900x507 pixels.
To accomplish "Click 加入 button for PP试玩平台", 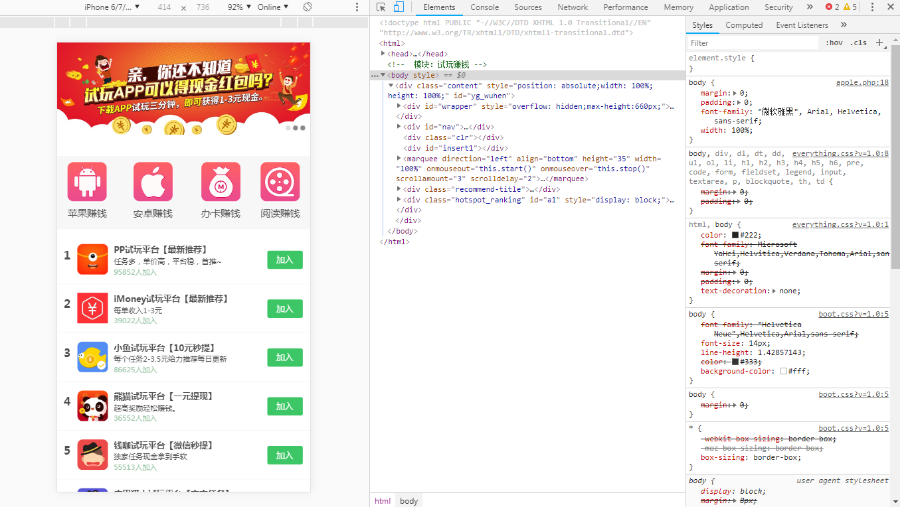I will [x=285, y=260].
